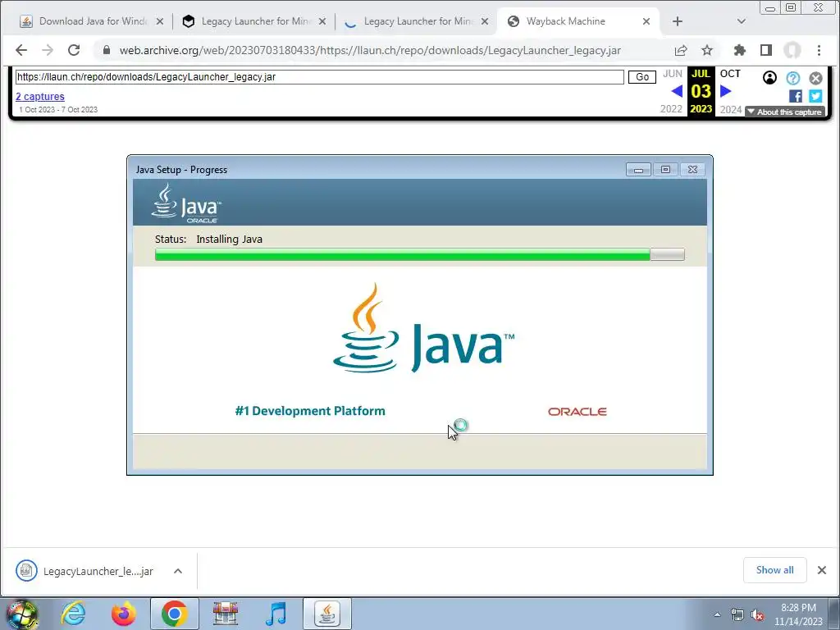Screen dimensions: 840x630
Task: Switch to Download Java for Windows tab
Action: 91,21
